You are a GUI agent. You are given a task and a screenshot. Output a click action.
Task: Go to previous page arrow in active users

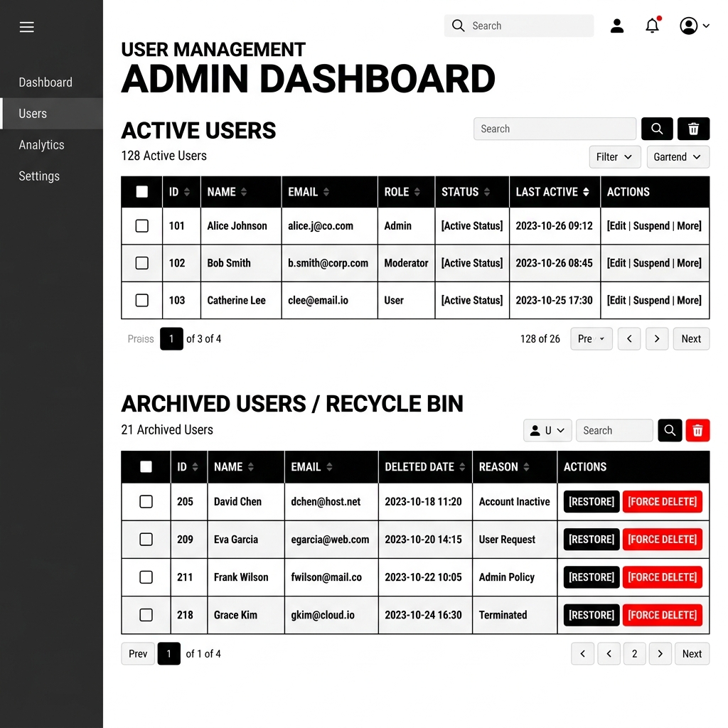coord(629,338)
